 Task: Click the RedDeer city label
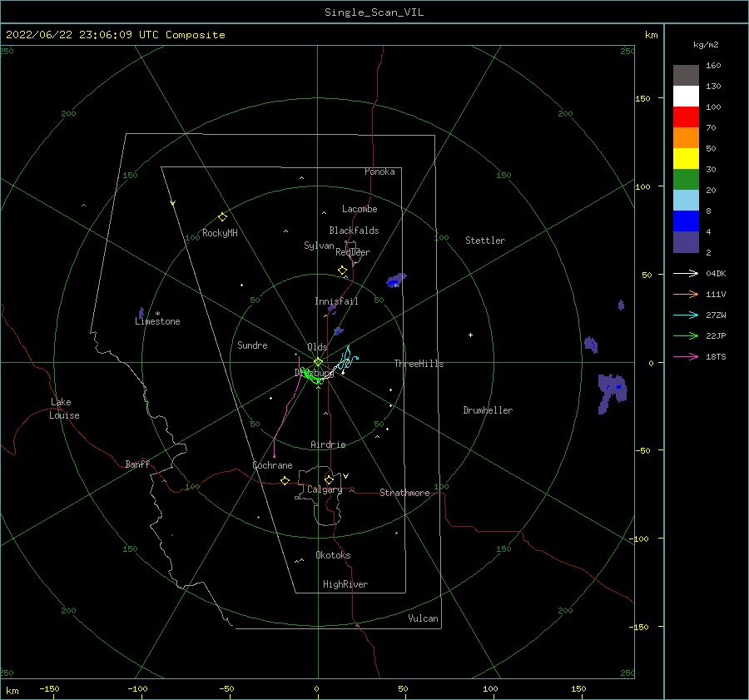[x=353, y=252]
